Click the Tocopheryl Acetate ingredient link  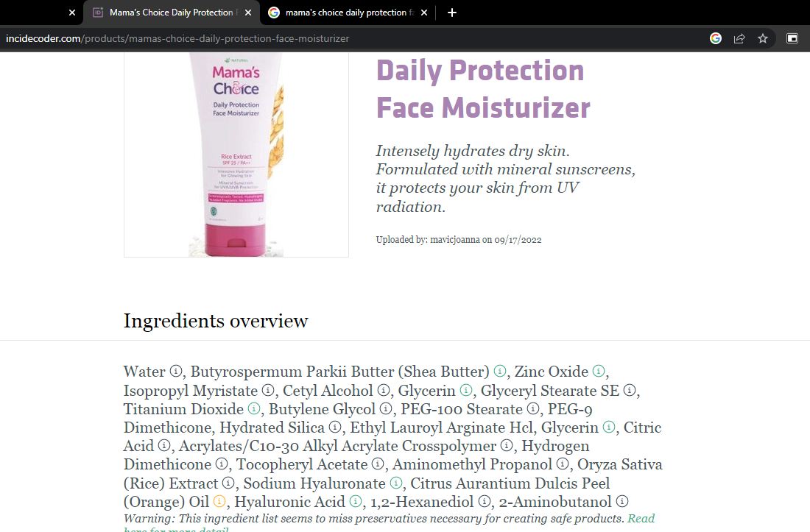click(x=302, y=464)
